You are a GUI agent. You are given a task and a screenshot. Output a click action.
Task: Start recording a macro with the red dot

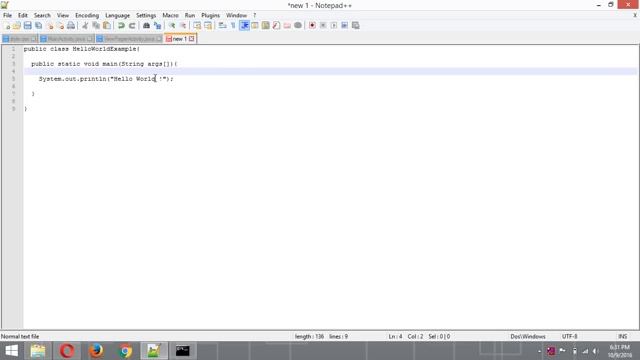point(312,26)
